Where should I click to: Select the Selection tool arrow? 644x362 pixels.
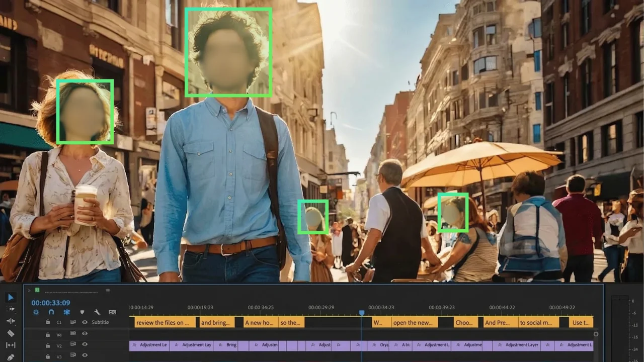tap(11, 297)
